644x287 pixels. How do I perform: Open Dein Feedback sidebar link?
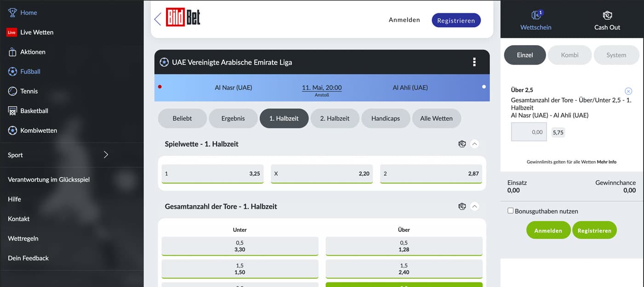click(x=28, y=258)
